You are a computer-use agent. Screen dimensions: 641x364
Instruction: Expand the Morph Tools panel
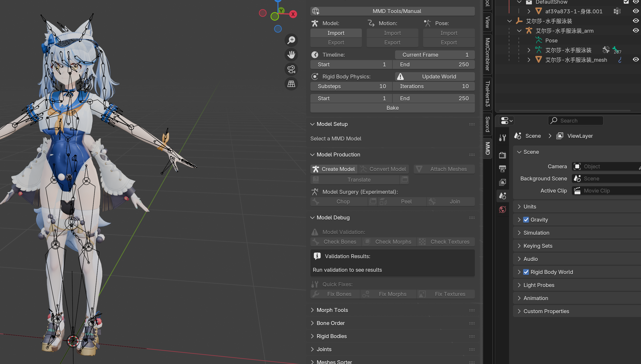[332, 310]
